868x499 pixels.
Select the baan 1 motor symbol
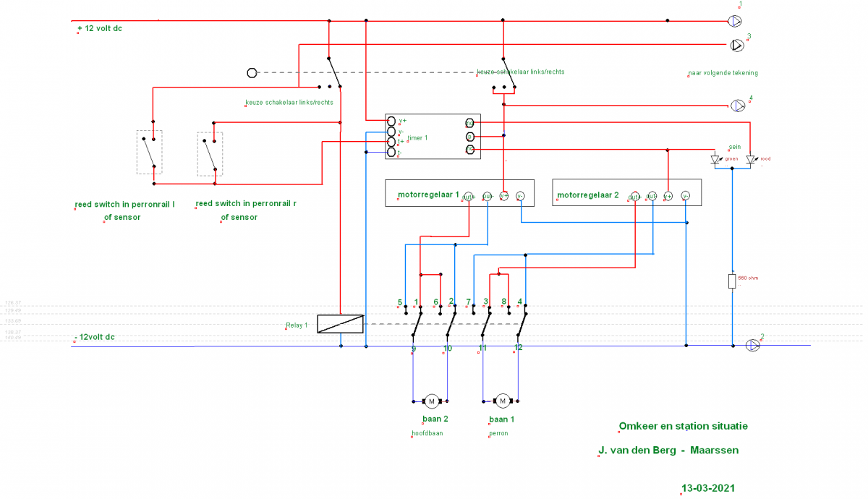502,401
